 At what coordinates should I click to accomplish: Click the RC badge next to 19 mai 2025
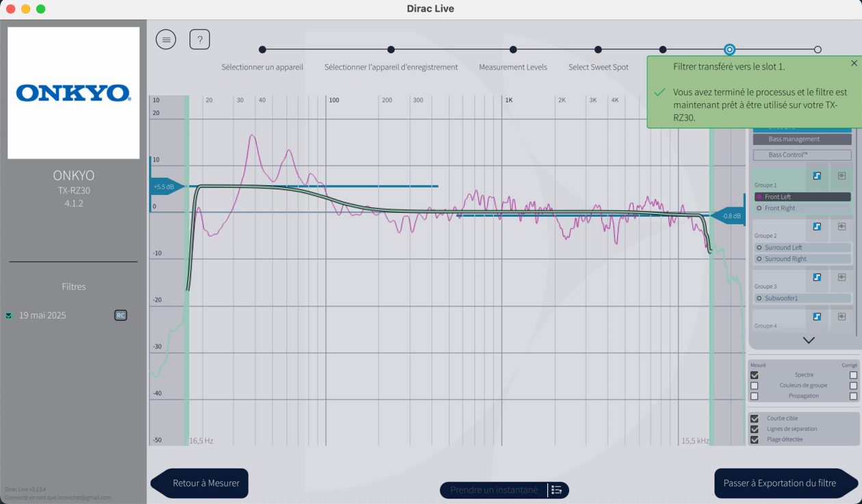coord(120,315)
